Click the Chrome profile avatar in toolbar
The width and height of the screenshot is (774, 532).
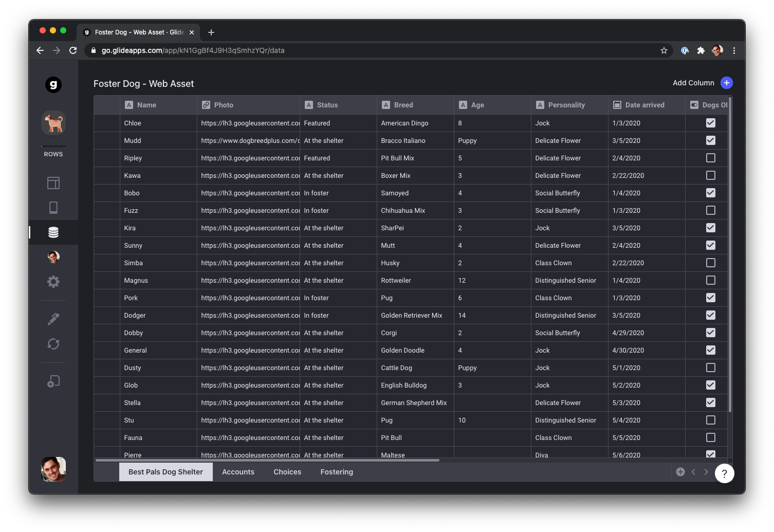coord(717,50)
